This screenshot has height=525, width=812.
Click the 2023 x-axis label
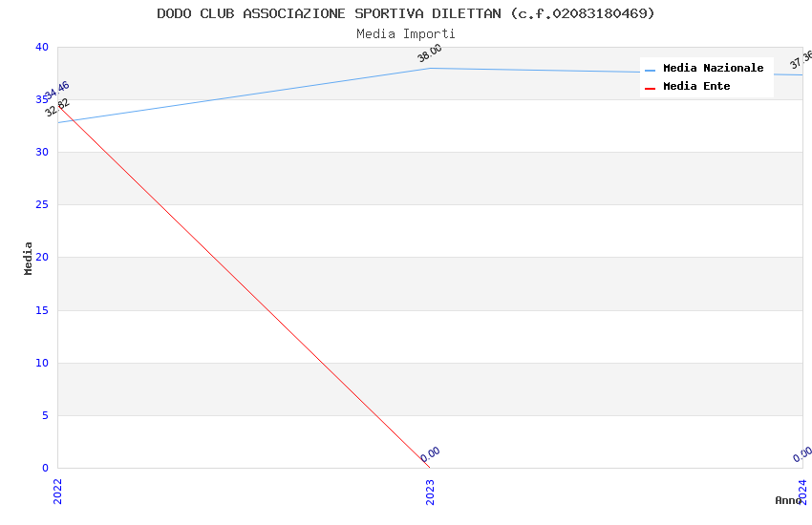tap(430, 492)
